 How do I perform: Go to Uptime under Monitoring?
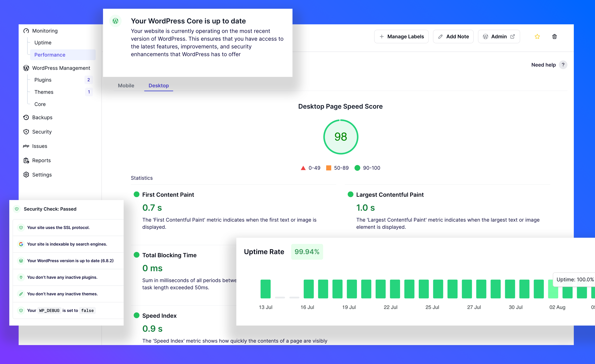pyautogui.click(x=43, y=43)
